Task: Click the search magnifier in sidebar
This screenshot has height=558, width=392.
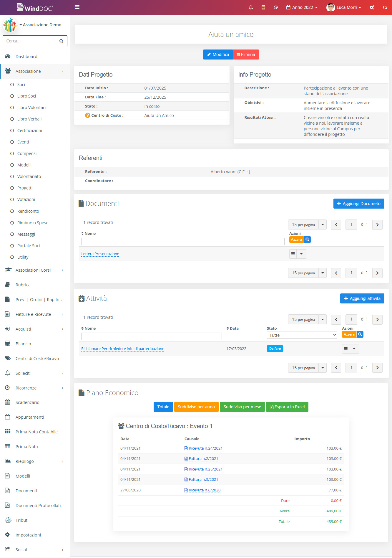Action: (x=61, y=41)
